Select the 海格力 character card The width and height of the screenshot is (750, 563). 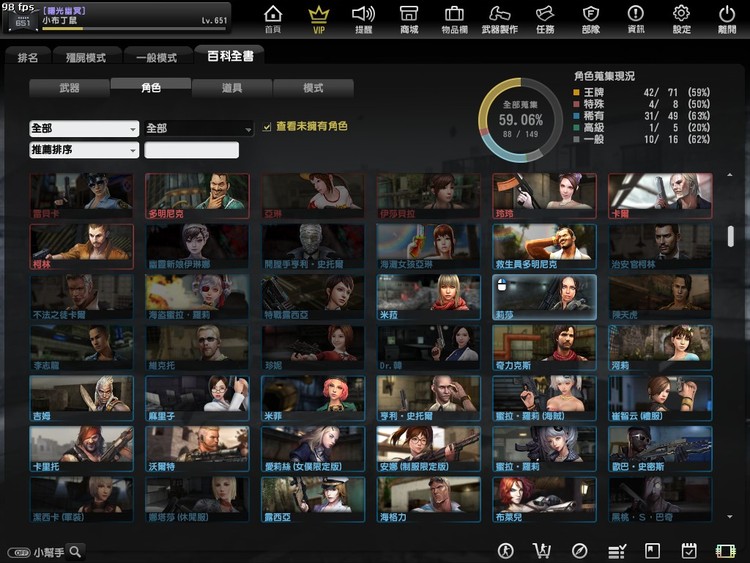click(429, 499)
